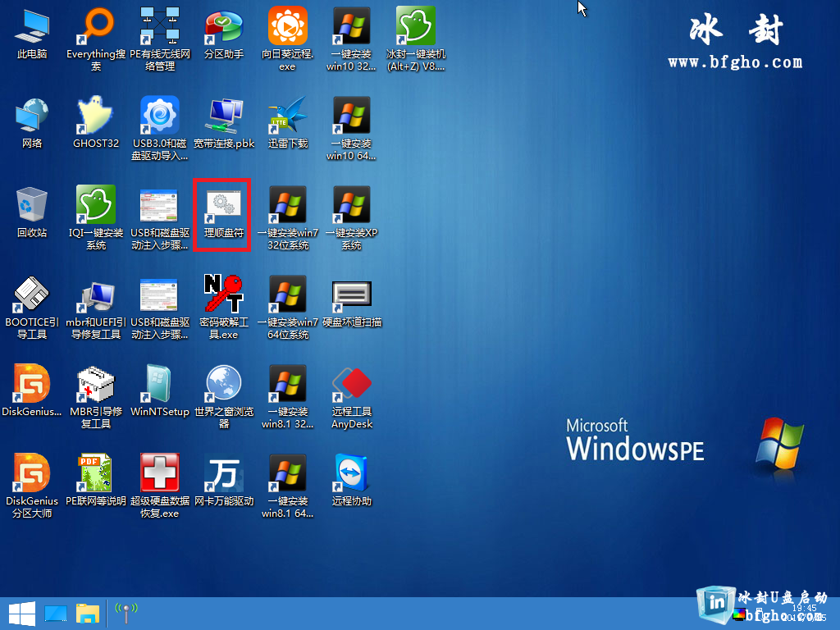Viewport: 840px width, 630px height.
Task: Open 向日葵远程.exe icon
Action: (x=288, y=39)
